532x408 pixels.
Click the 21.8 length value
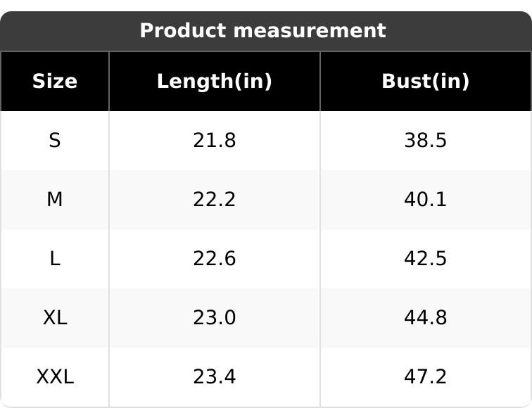(x=214, y=141)
